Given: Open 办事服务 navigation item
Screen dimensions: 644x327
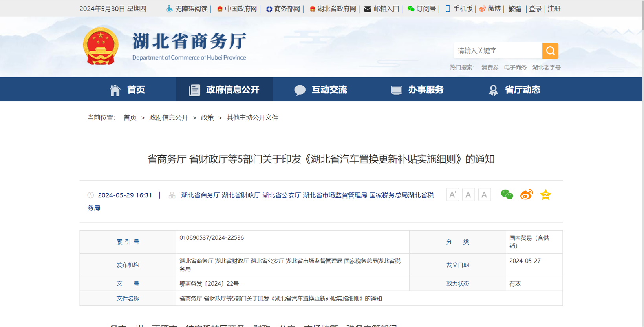Looking at the screenshot, I should point(417,90).
